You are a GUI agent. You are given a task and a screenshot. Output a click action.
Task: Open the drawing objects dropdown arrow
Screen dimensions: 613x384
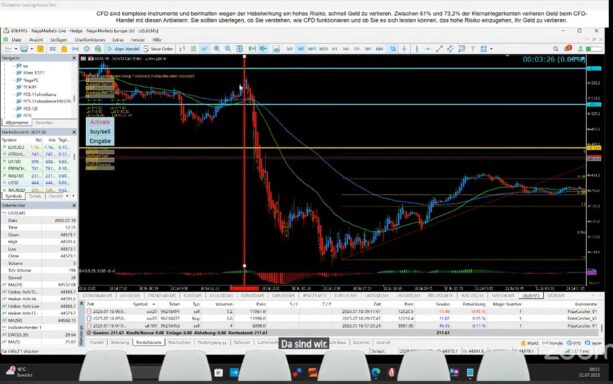[491, 49]
